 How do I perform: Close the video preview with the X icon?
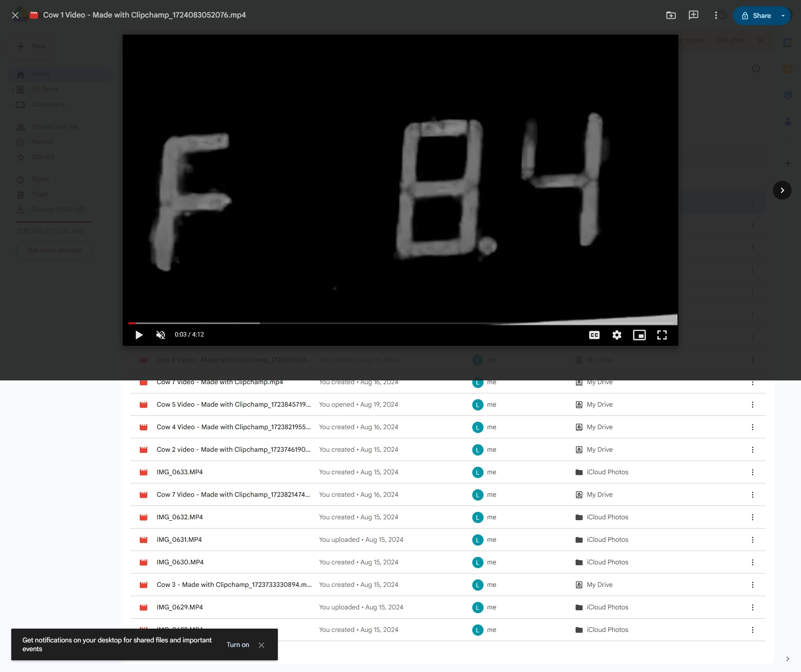click(15, 15)
